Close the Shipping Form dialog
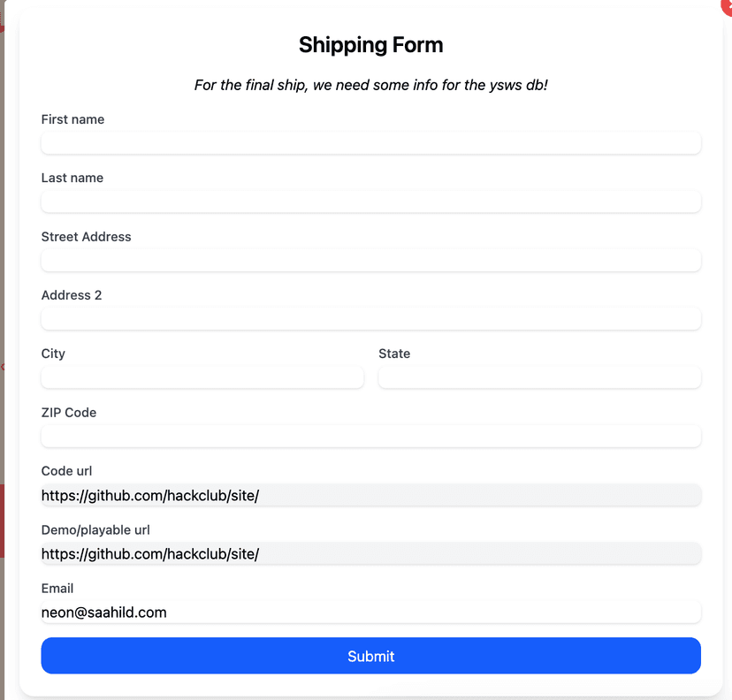The width and height of the screenshot is (732, 700). tap(727, 4)
